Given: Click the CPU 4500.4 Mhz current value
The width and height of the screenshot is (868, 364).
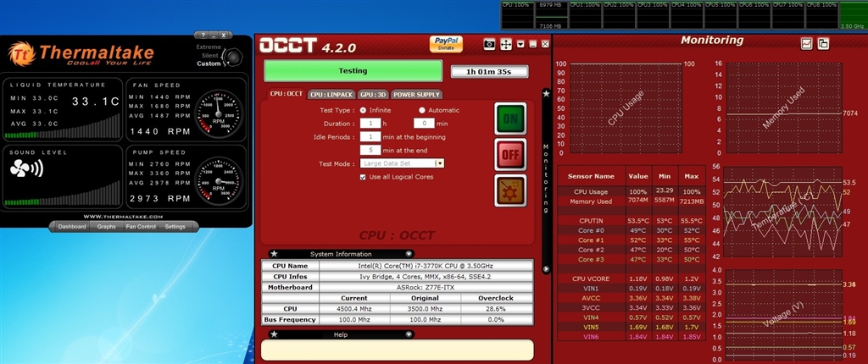Looking at the screenshot, I should pyautogui.click(x=354, y=309).
